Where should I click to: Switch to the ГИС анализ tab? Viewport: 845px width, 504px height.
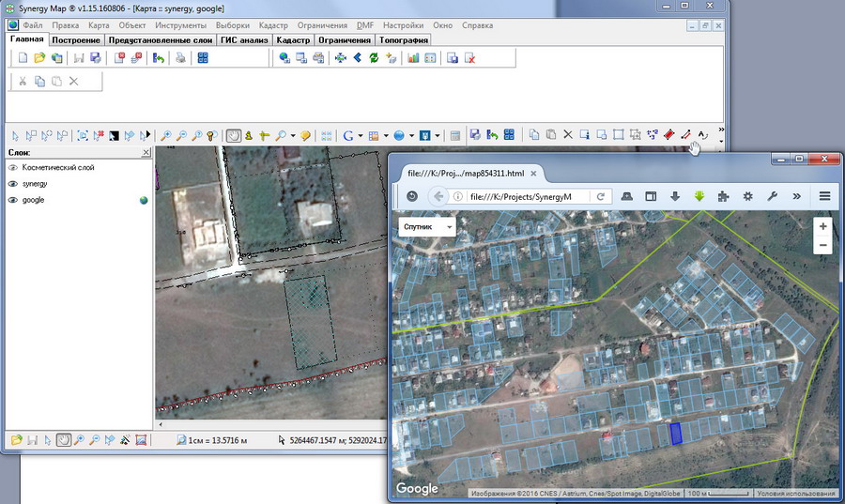click(x=244, y=39)
